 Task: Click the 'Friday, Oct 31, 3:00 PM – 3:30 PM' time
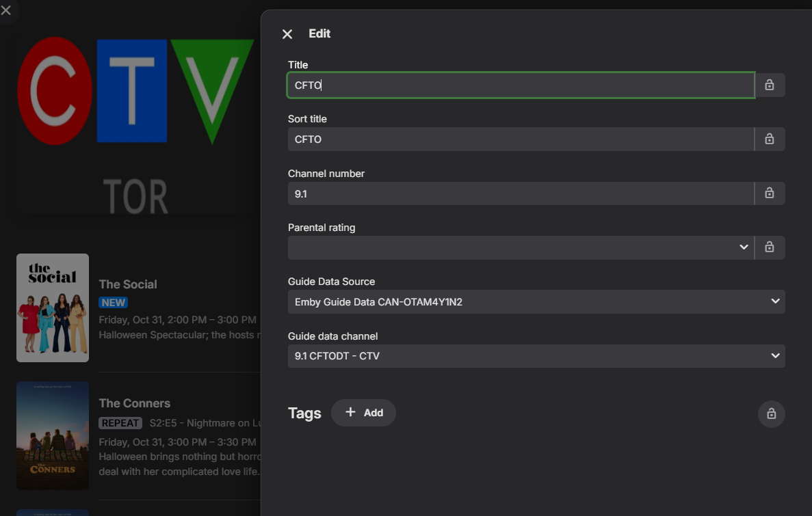coord(178,442)
